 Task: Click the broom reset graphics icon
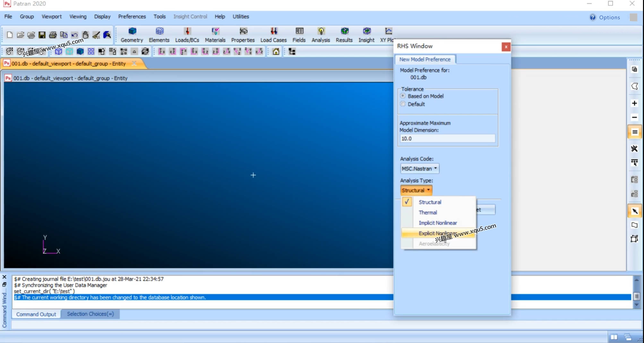[96, 35]
